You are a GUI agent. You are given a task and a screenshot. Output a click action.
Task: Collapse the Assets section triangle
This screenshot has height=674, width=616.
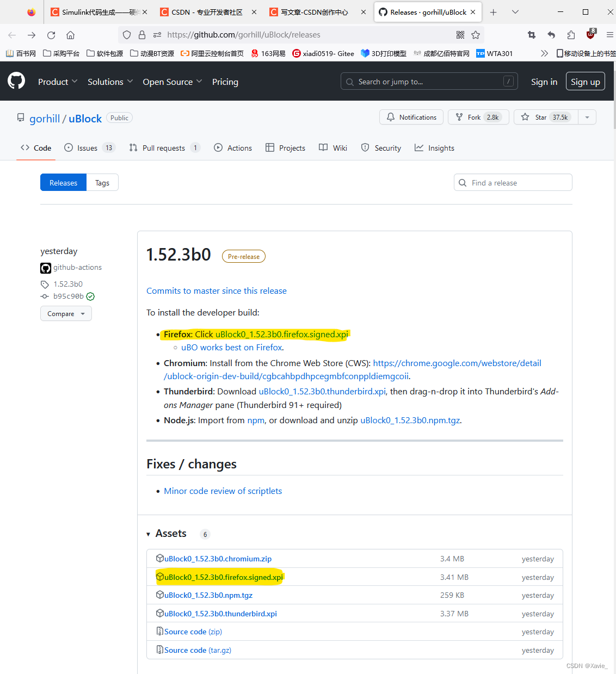coord(148,534)
